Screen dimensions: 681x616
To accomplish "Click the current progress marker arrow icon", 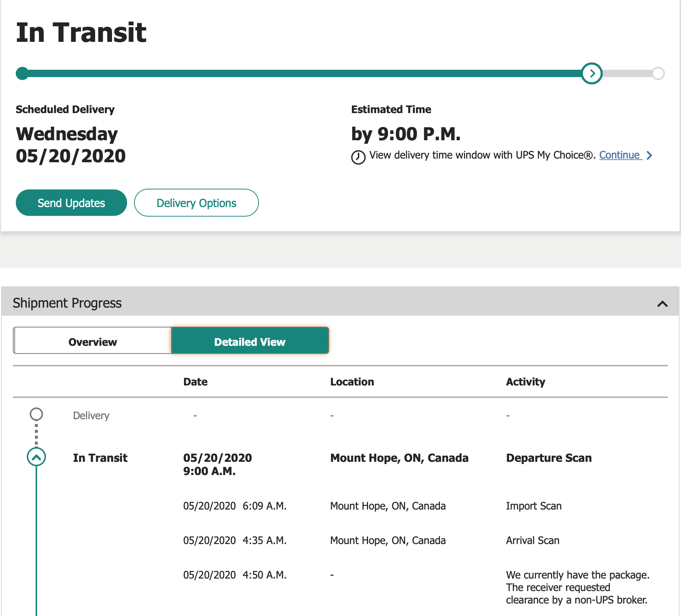I will click(592, 73).
